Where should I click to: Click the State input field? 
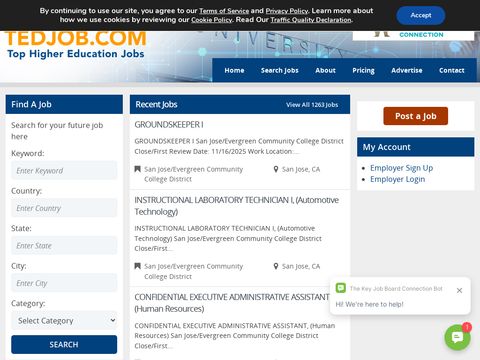coord(64,245)
